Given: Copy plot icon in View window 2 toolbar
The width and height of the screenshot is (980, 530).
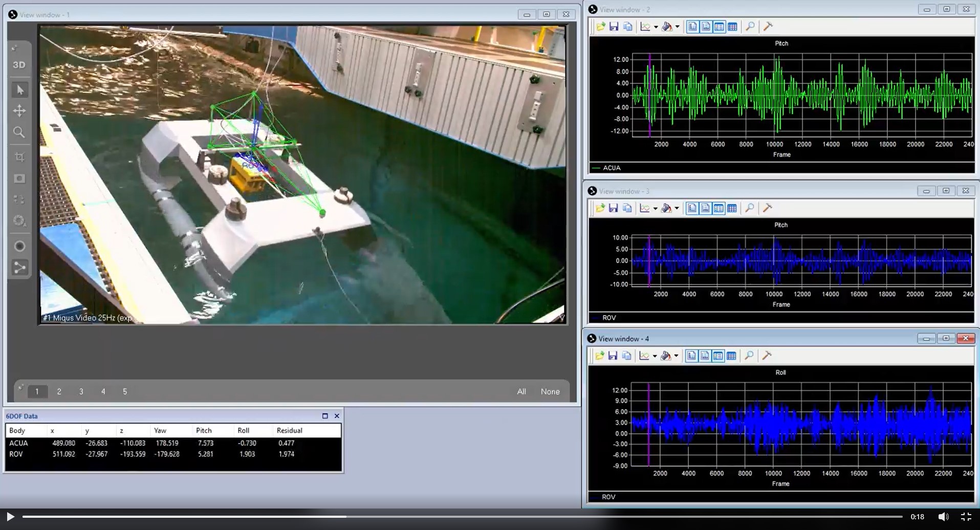Looking at the screenshot, I should 628,27.
